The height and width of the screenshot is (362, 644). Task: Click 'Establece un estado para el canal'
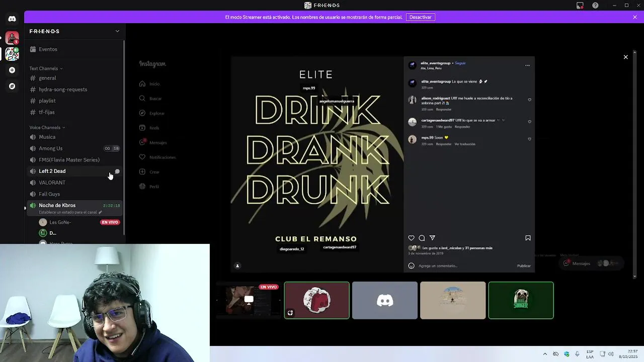pos(68,212)
